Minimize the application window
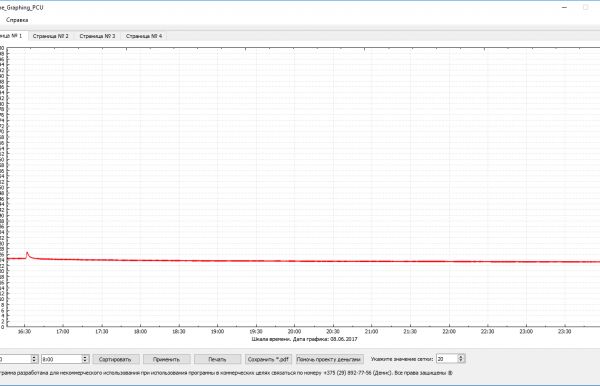 [564, 7]
